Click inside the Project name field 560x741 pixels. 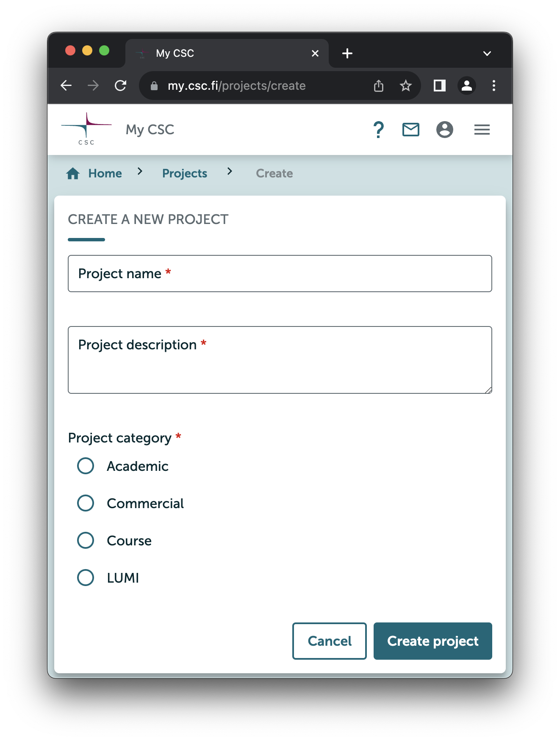point(280,274)
